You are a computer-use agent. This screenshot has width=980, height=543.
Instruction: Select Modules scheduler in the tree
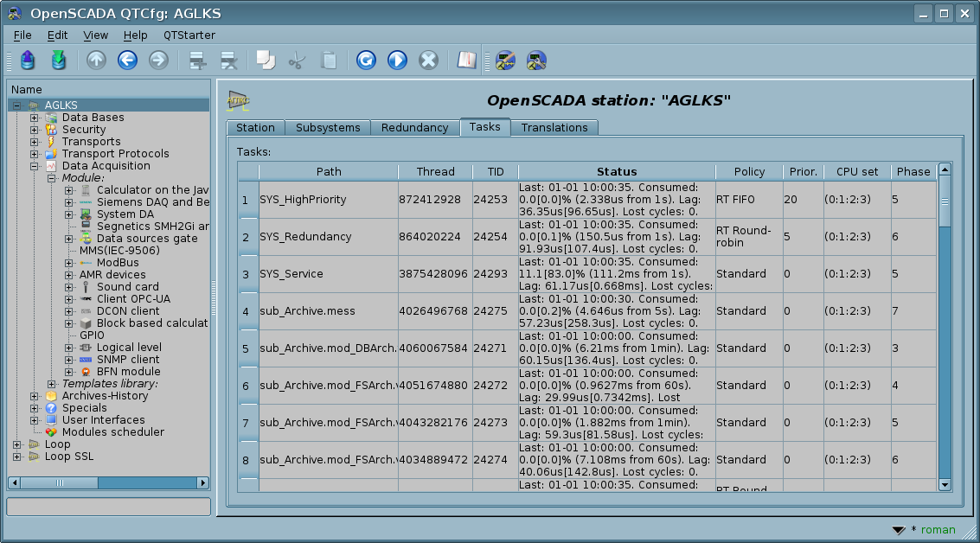(112, 432)
